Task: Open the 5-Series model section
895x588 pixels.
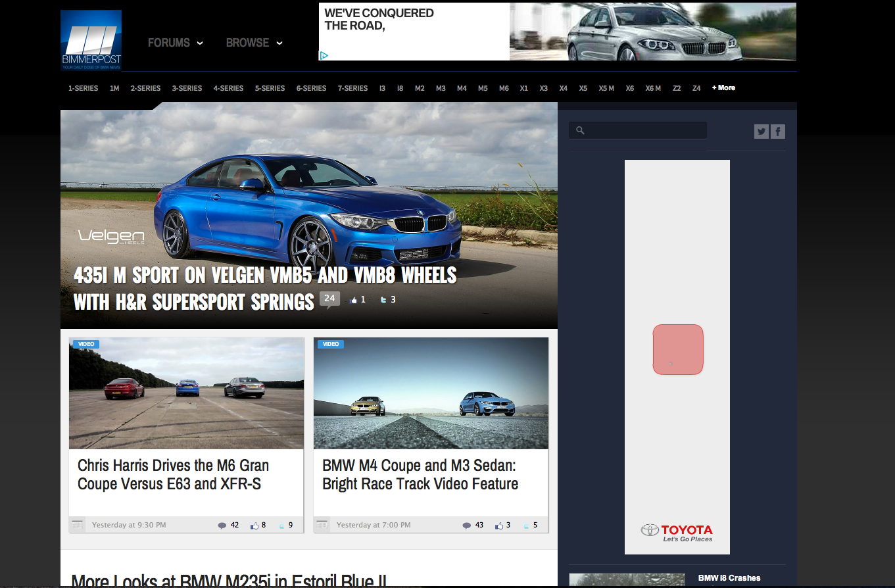Action: tap(270, 88)
